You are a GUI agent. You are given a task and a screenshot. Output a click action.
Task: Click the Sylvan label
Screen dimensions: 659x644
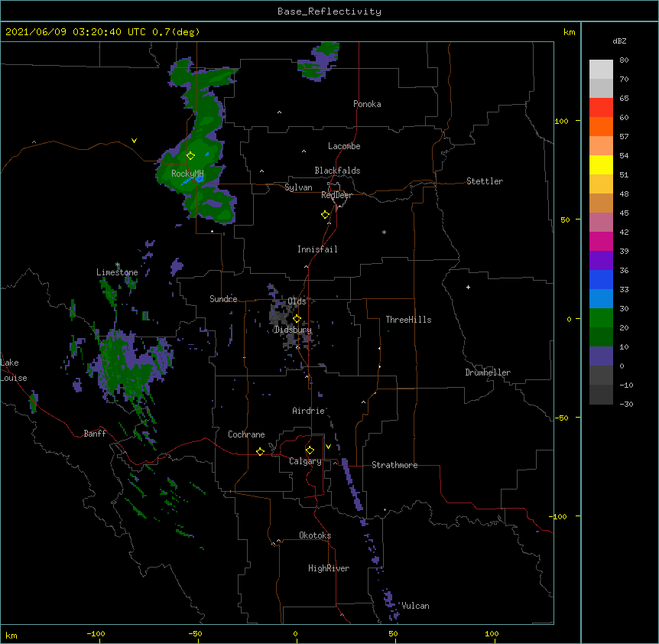[x=298, y=187]
